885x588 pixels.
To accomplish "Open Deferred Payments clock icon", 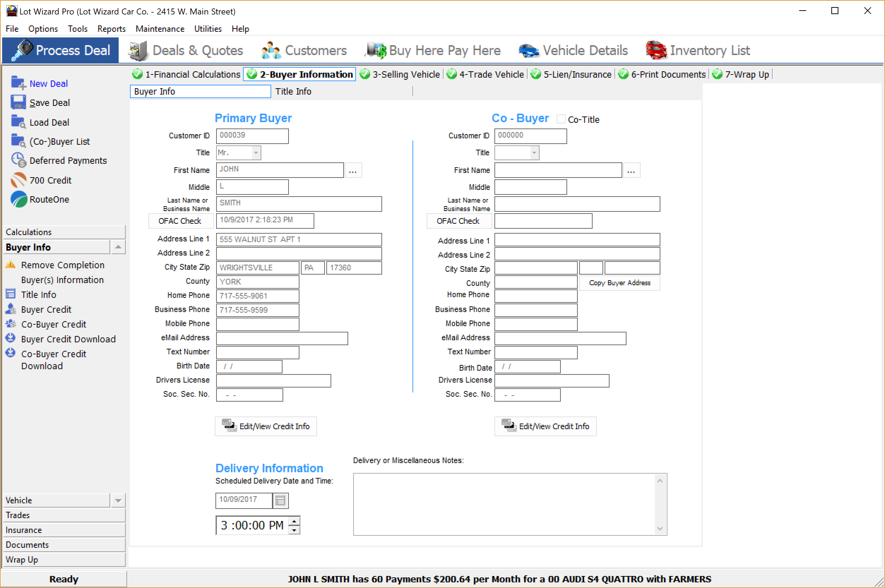I will point(18,160).
